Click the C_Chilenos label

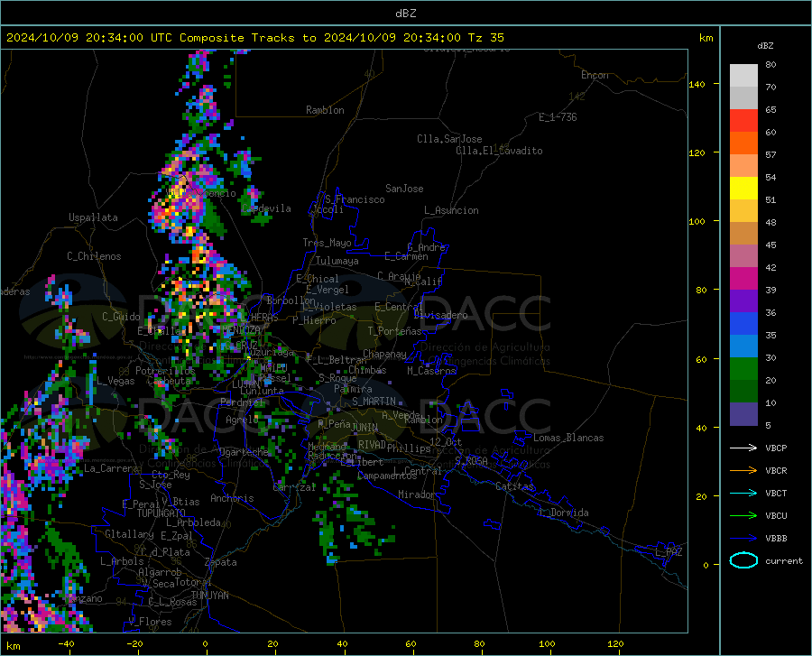pyautogui.click(x=94, y=256)
